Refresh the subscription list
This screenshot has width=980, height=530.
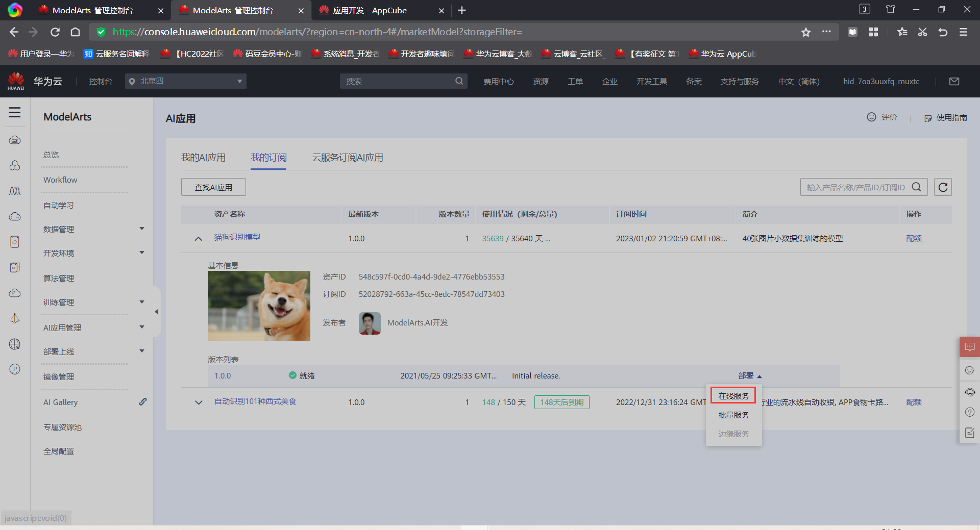coord(943,187)
